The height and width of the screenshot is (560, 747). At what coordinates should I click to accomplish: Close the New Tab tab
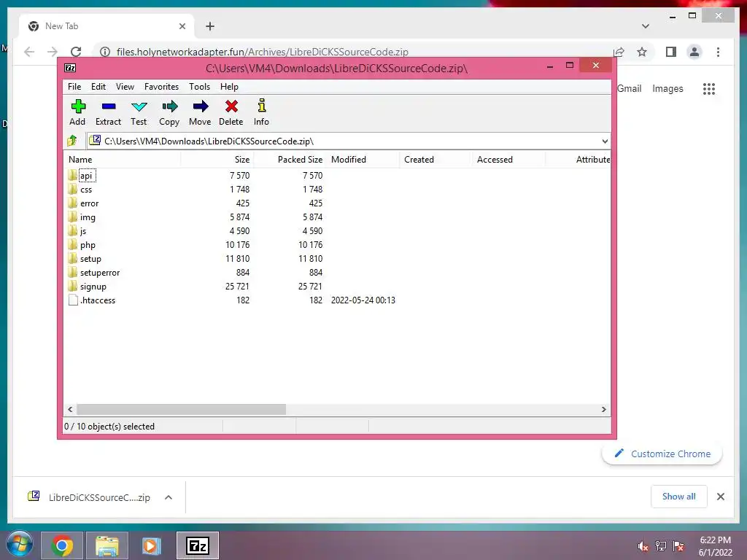click(x=182, y=26)
